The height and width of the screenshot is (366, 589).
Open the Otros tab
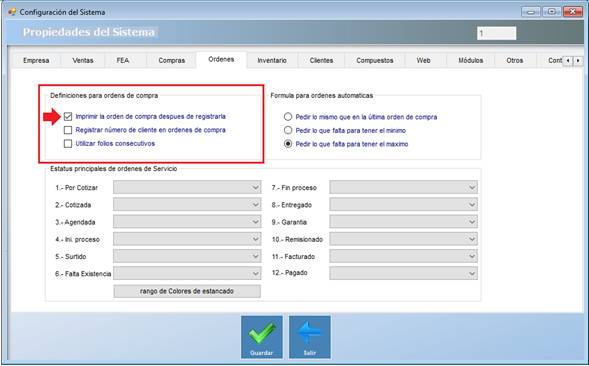coord(515,60)
